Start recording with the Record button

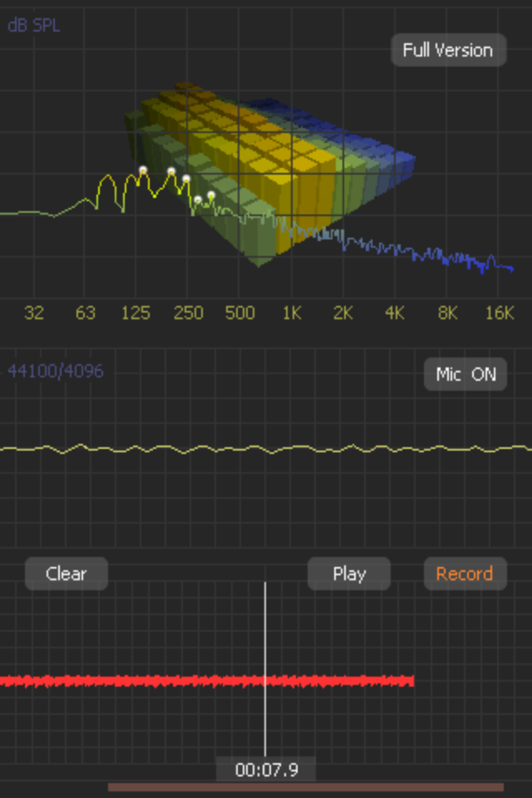[465, 574]
